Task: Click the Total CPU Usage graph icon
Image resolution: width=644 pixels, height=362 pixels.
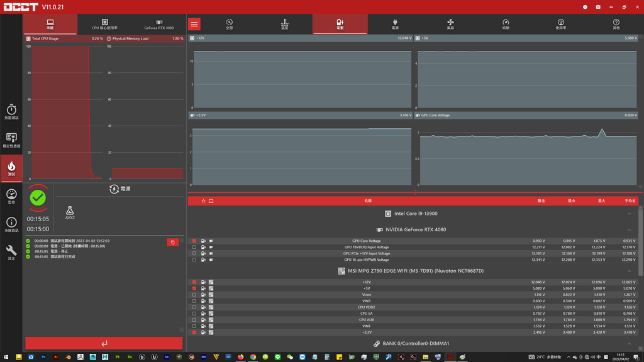Action: (28, 38)
